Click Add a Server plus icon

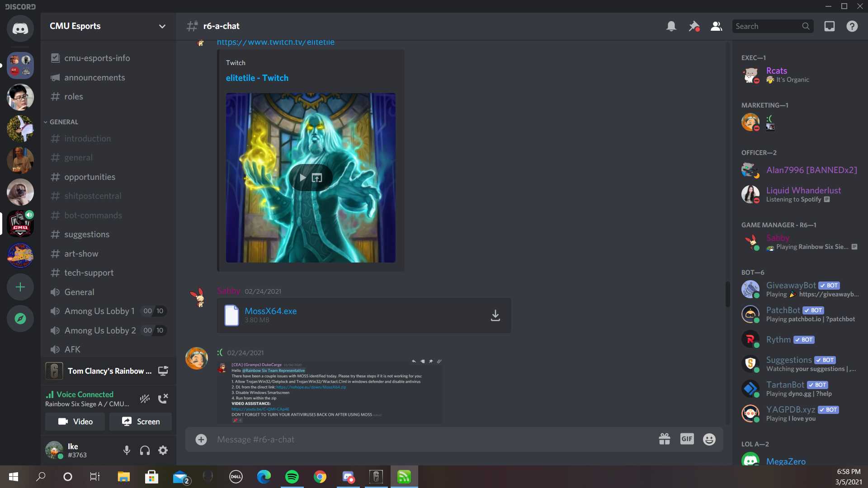tap(20, 287)
